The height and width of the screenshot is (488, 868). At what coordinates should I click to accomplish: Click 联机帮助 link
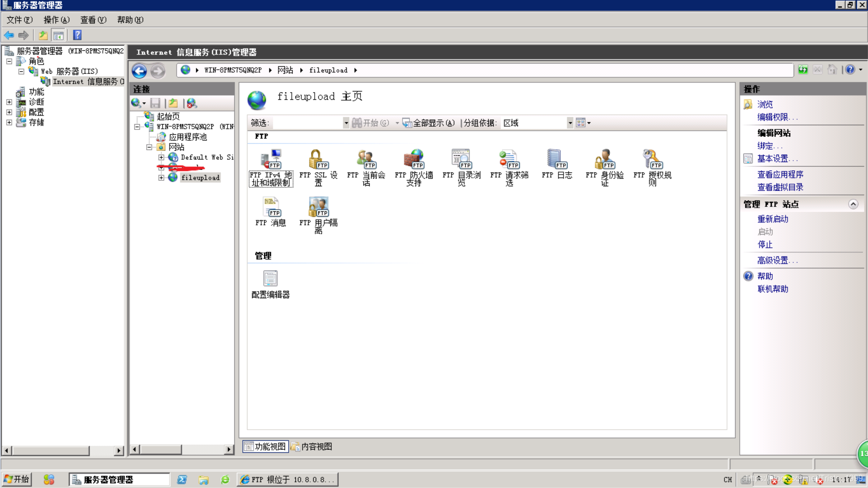(x=772, y=289)
